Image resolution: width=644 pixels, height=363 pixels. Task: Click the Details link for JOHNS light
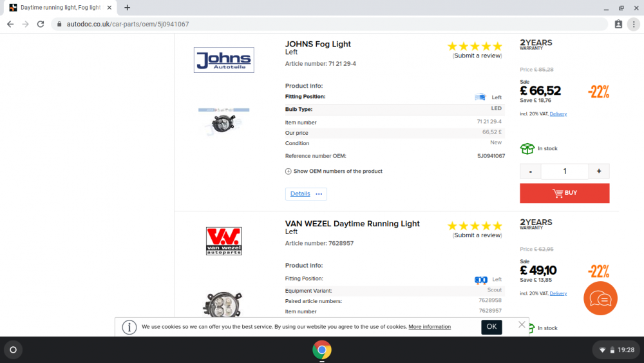[x=300, y=193]
